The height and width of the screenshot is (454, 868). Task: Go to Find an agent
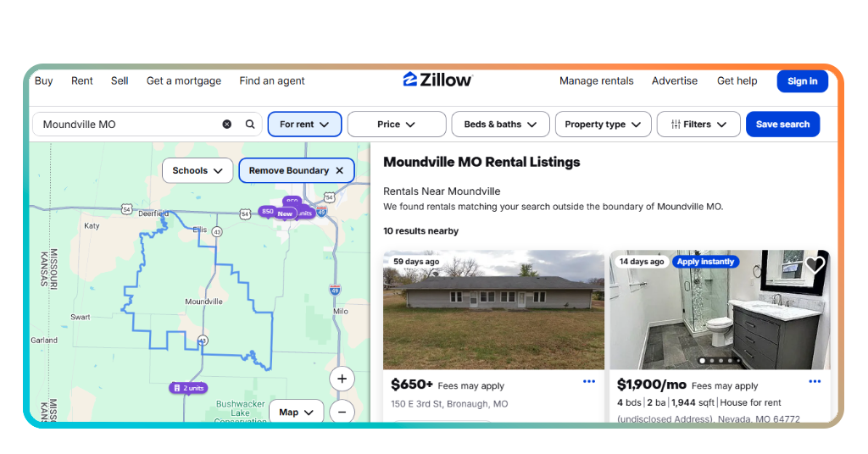tap(272, 80)
